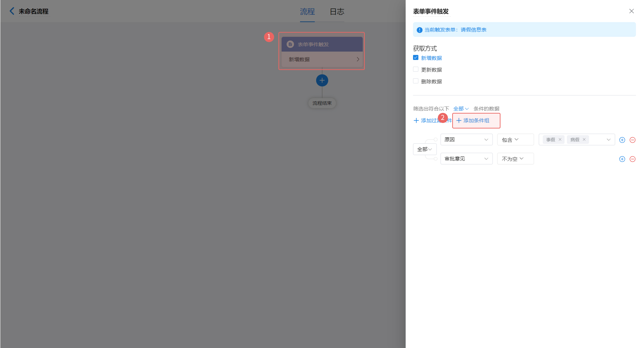Open the 审批意见 field dropdown

(x=466, y=159)
